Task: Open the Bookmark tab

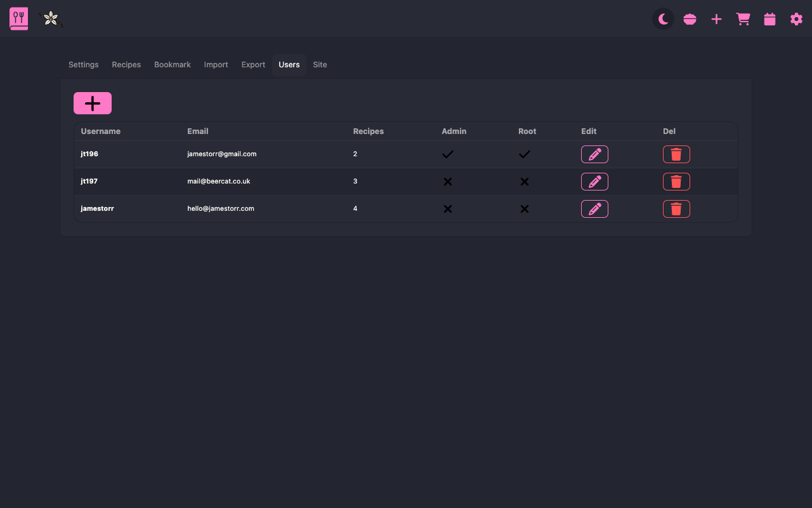Action: [173, 65]
